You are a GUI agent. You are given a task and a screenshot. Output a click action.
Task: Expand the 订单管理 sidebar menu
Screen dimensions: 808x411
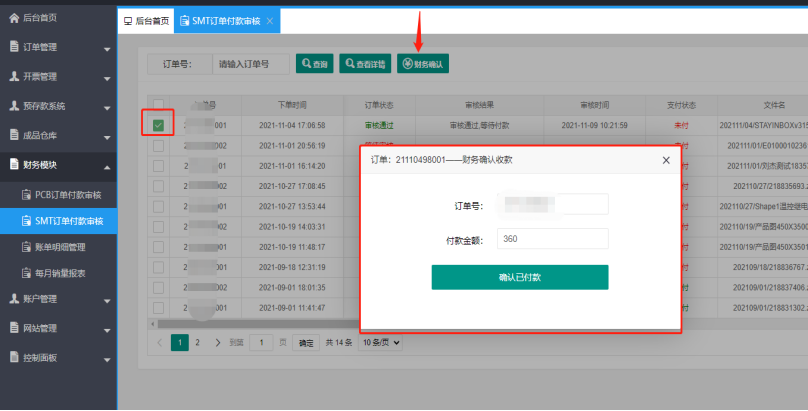tap(58, 47)
